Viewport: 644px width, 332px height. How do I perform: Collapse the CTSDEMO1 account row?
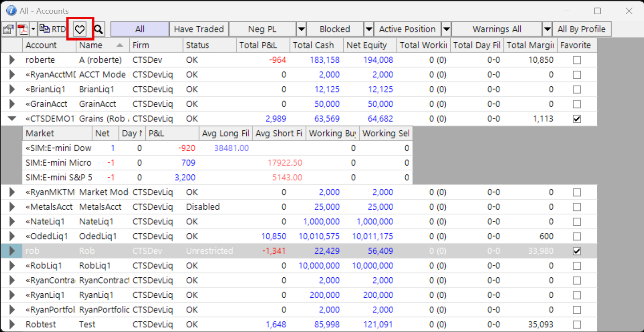[x=12, y=119]
